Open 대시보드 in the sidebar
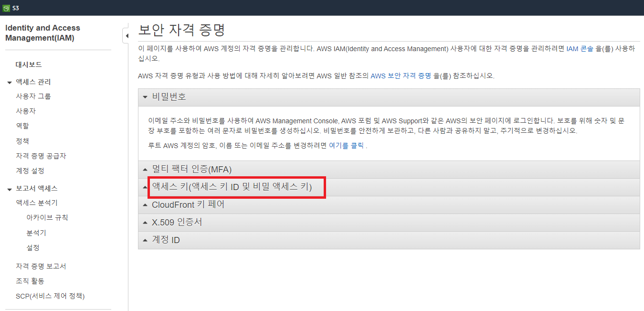This screenshot has width=644, height=311. (x=29, y=64)
